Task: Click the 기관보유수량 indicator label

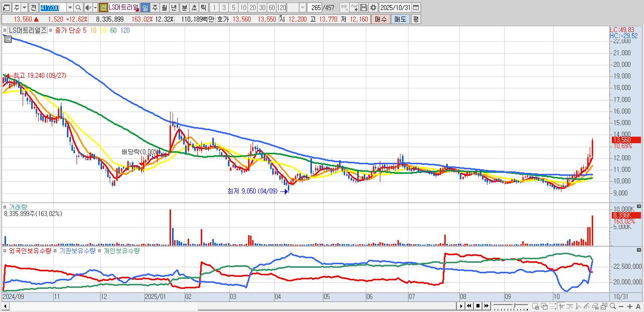Action: pos(77,250)
